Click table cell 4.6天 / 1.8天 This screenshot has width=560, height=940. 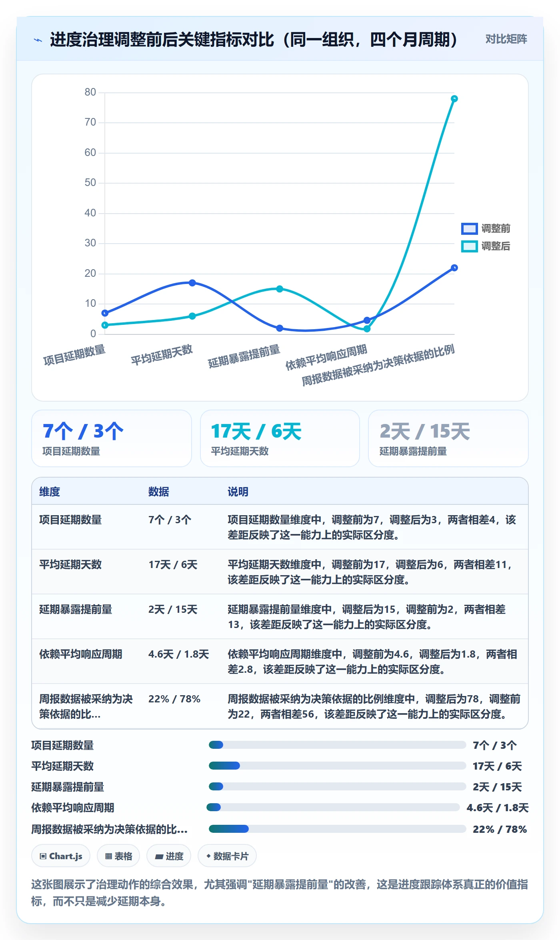pos(178,654)
